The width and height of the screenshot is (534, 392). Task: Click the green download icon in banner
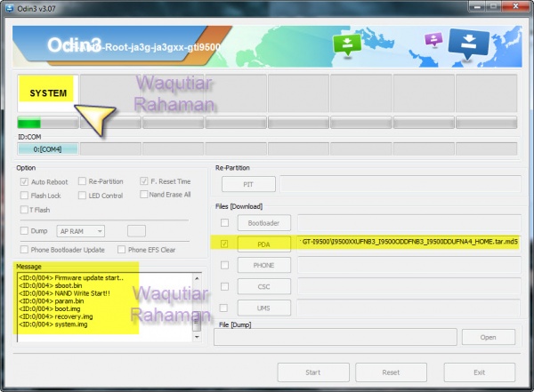pos(347,45)
